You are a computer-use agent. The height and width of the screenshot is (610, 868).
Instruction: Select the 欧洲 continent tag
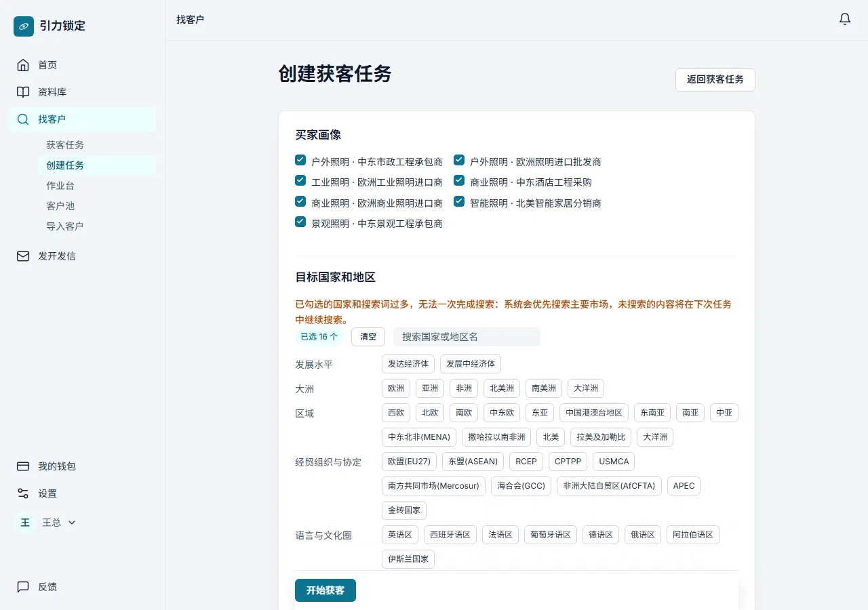pos(396,388)
